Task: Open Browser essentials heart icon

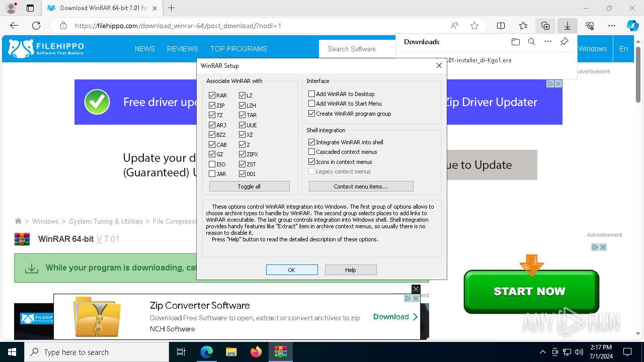Action: [590, 26]
